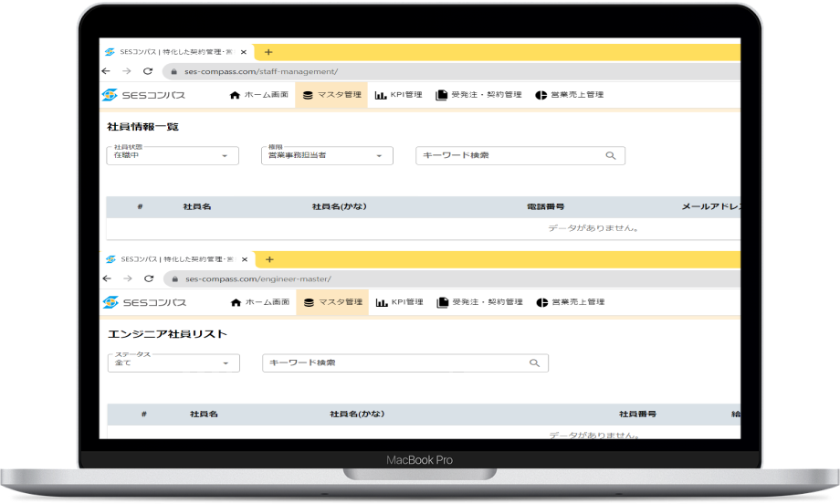Click メールアドレス column header
The width and height of the screenshot is (840, 504).
coord(711,206)
